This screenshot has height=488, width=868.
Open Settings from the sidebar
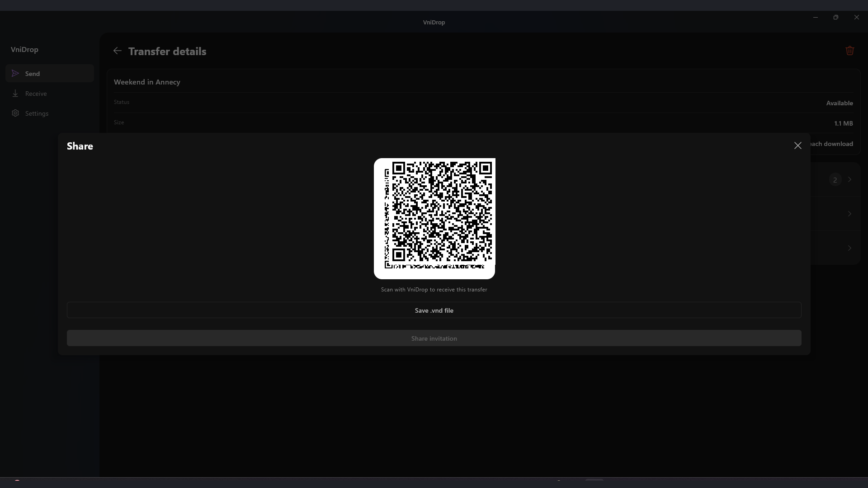[x=50, y=113]
